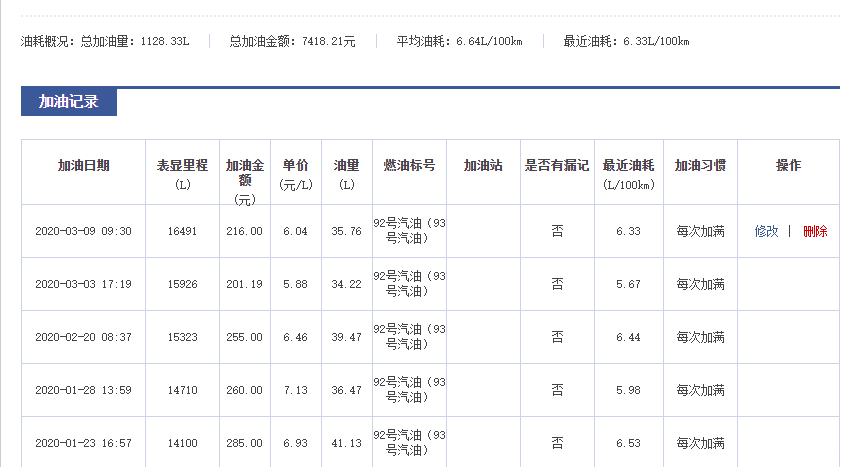
Task: Click the 总加油金额 7418.21元 summary
Action: coord(292,42)
